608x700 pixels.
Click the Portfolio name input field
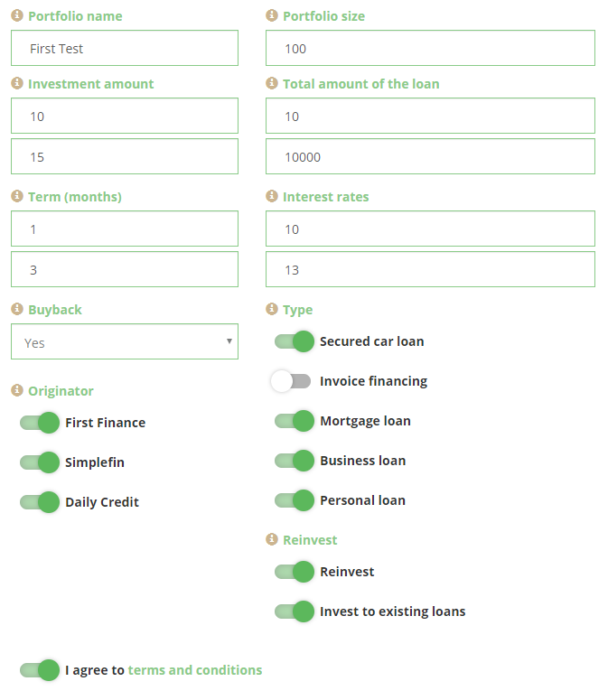click(x=125, y=49)
